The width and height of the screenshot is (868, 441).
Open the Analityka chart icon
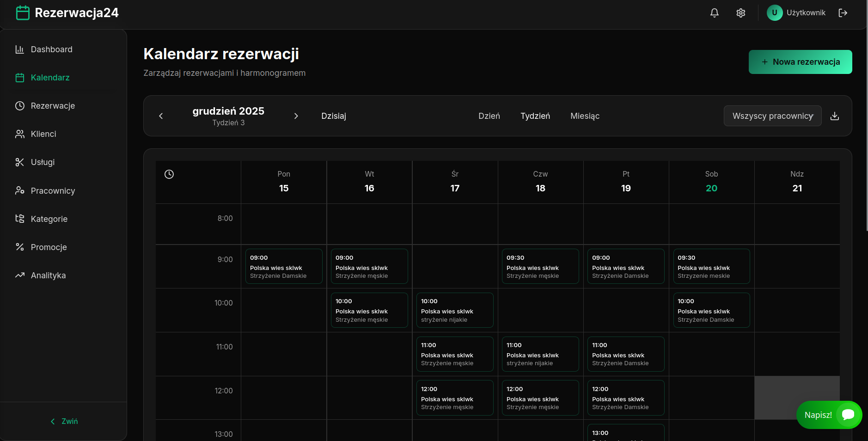20,275
